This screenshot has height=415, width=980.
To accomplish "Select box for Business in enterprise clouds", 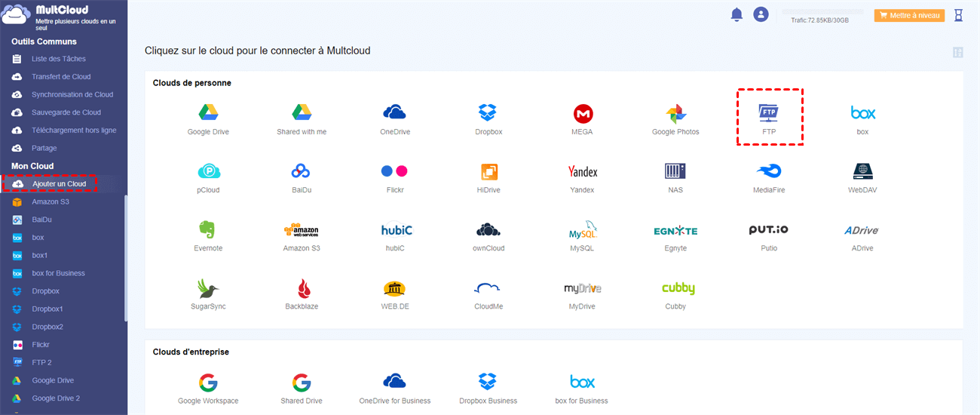I will point(582,389).
